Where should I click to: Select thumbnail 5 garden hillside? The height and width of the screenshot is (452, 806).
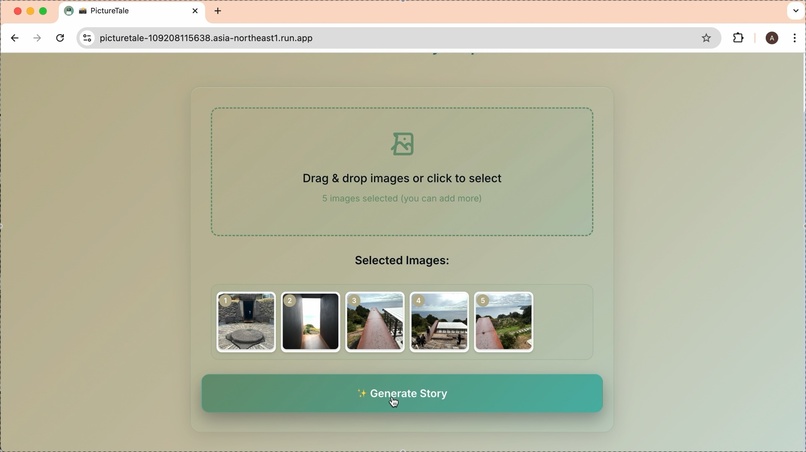click(x=503, y=322)
